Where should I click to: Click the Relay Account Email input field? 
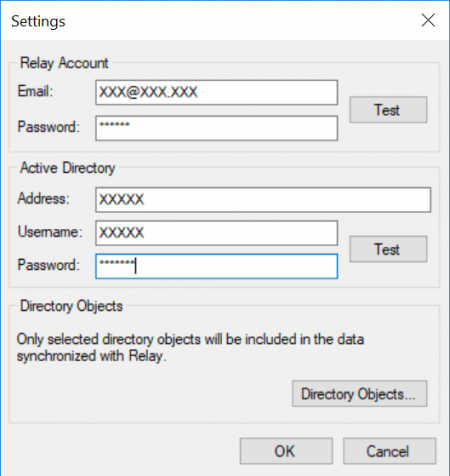point(217,92)
